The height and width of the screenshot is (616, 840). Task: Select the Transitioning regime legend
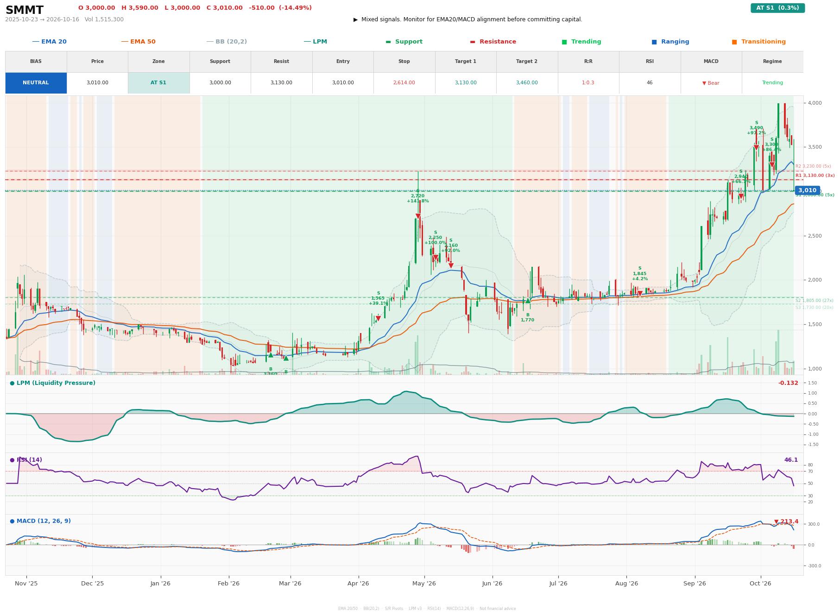[x=759, y=42]
